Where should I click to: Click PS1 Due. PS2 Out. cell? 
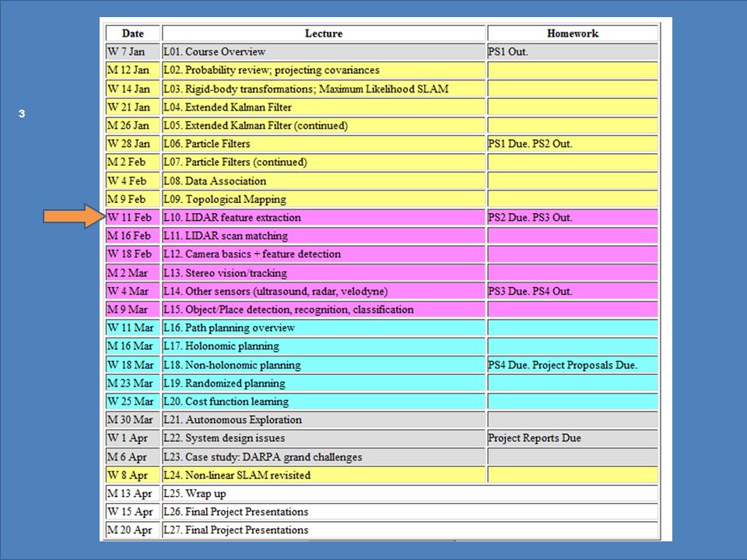tap(573, 144)
